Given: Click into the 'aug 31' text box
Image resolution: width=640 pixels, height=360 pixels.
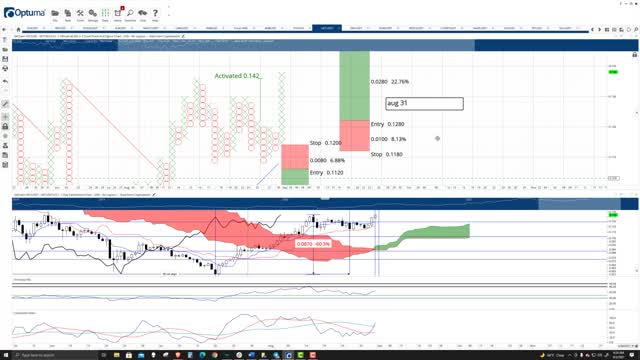Looking at the screenshot, I should pos(424,104).
